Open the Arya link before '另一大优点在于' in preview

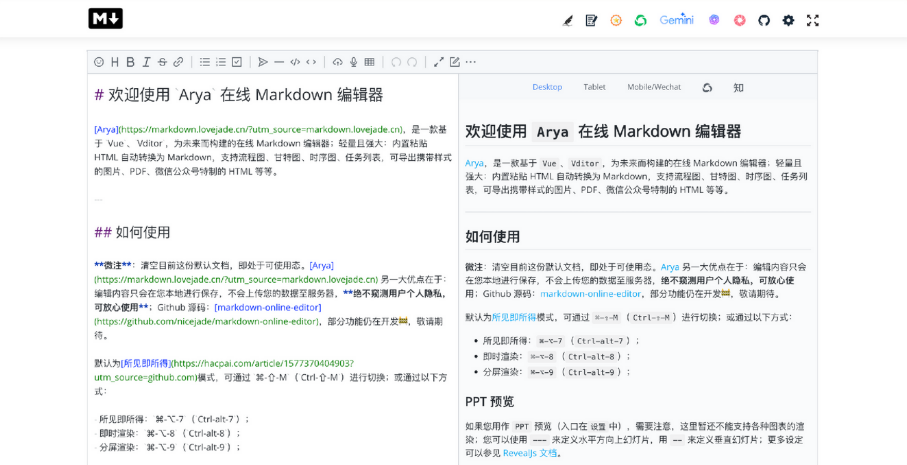(670, 267)
